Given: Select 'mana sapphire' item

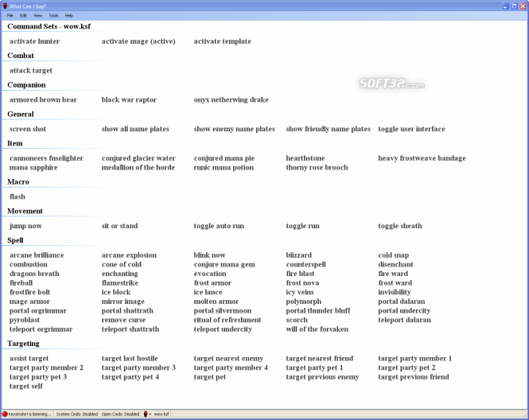Looking at the screenshot, I should 33,167.
